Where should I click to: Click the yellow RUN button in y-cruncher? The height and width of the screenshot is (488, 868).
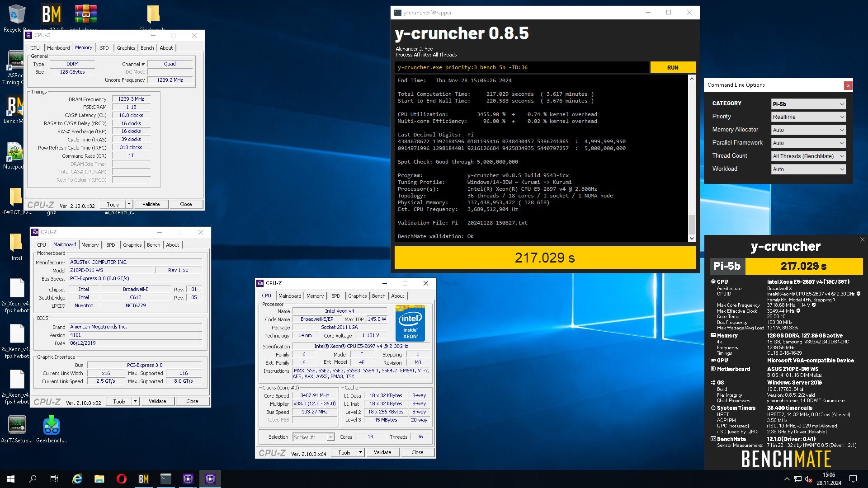[673, 67]
